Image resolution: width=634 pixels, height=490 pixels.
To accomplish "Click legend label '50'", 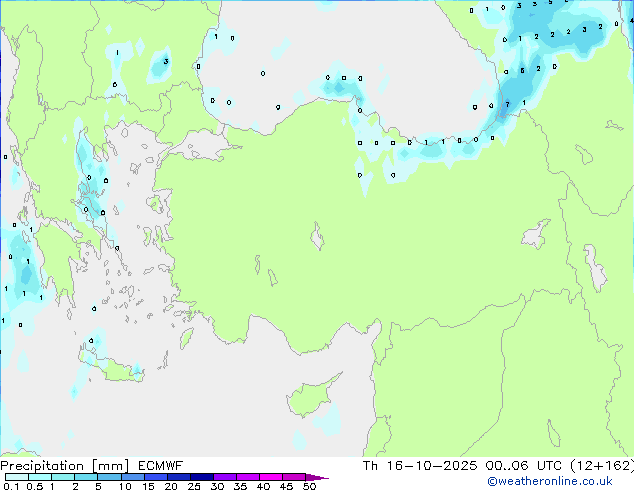I will point(310,486).
